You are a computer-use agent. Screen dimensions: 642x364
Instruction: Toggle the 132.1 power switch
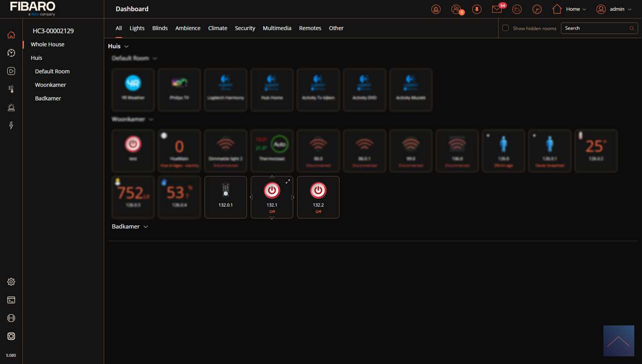tap(272, 191)
